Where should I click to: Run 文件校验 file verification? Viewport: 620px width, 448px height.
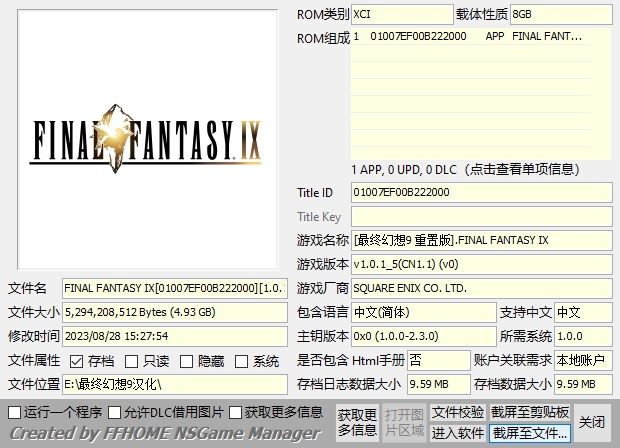click(458, 412)
